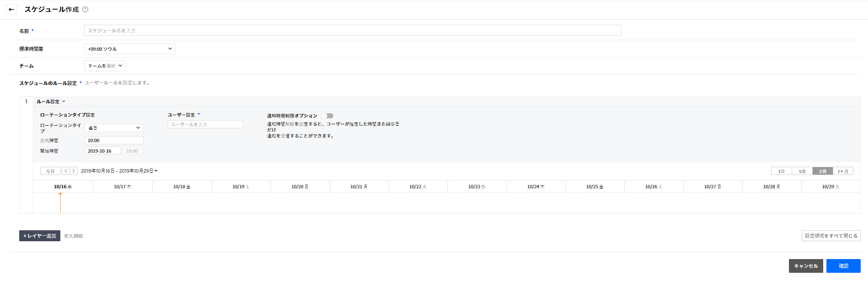This screenshot has height=281, width=868.
Task: Click the back arrow icon
Action: [11, 10]
